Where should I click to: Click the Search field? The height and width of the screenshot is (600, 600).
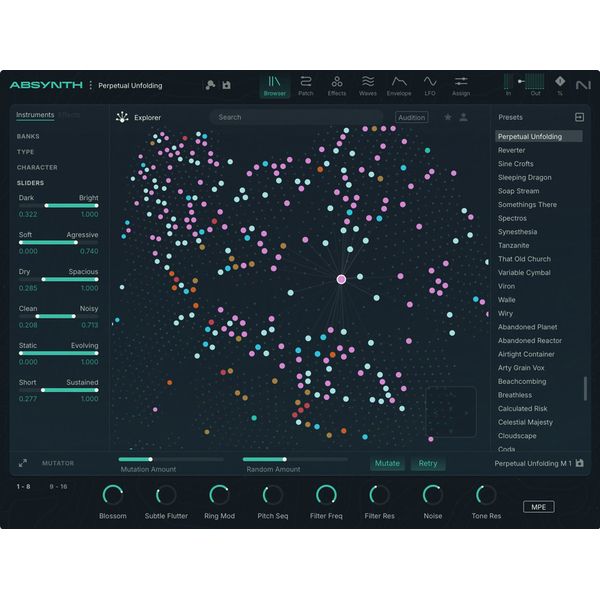point(297,117)
